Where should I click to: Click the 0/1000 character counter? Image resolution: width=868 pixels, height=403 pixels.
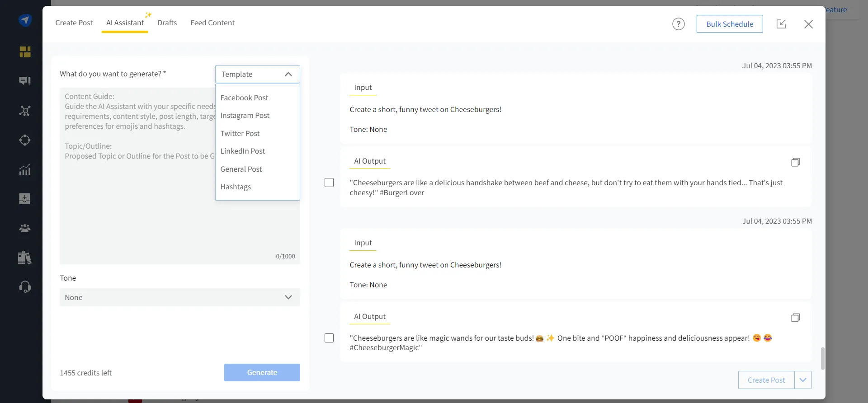pos(285,256)
